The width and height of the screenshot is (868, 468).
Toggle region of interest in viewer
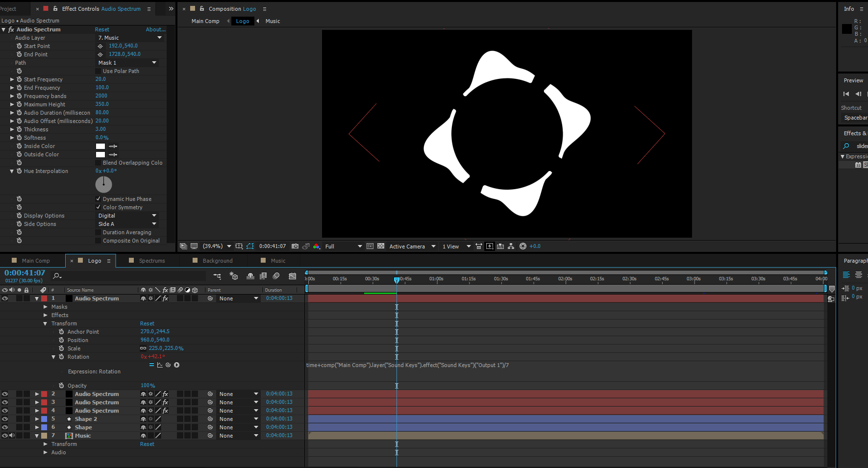370,246
